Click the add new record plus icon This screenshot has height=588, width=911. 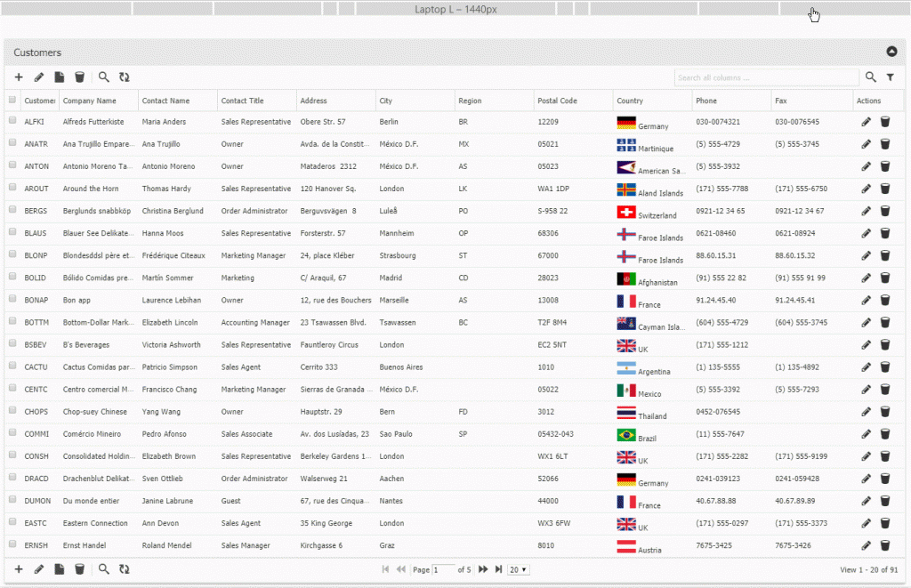pyautogui.click(x=19, y=77)
